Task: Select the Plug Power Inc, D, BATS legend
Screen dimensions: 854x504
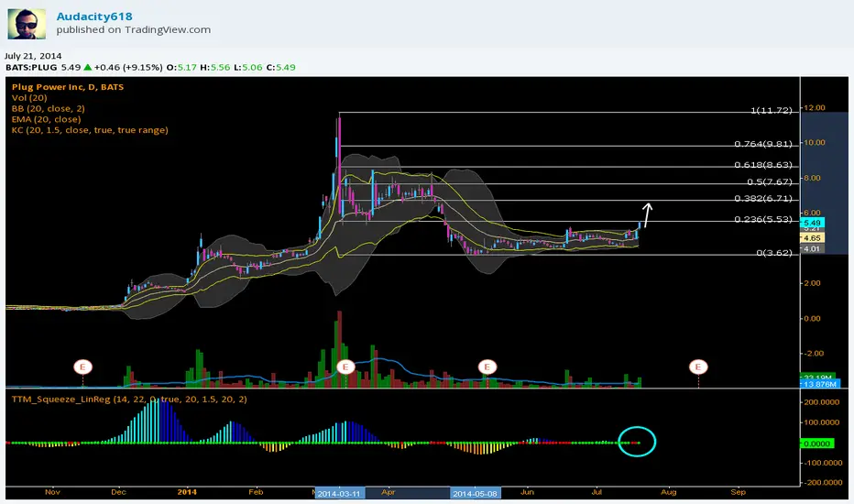Action: tap(68, 87)
